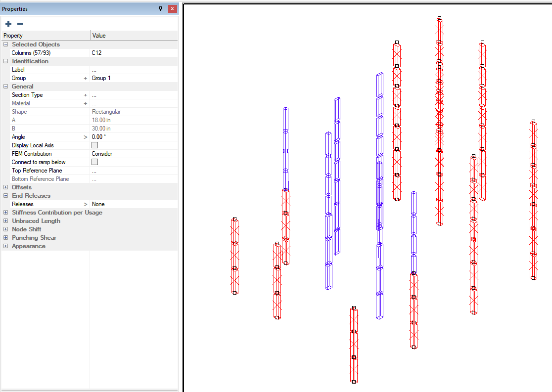
Task: Click the Property column header
Action: click(45, 36)
